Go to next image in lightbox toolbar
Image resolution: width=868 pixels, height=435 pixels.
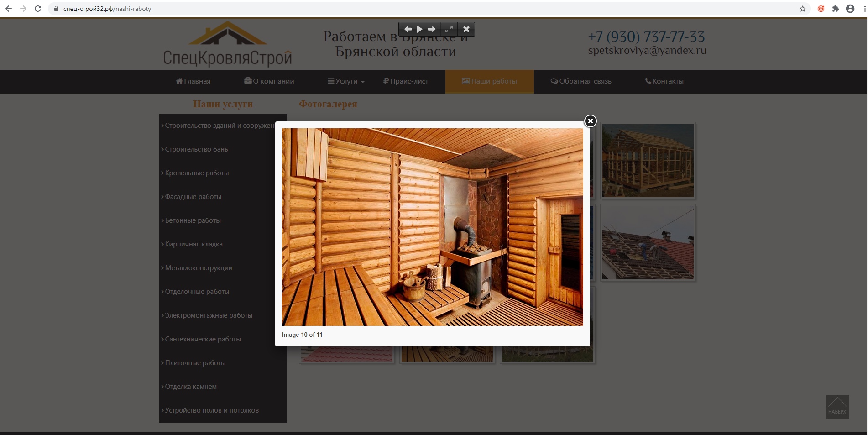[432, 29]
